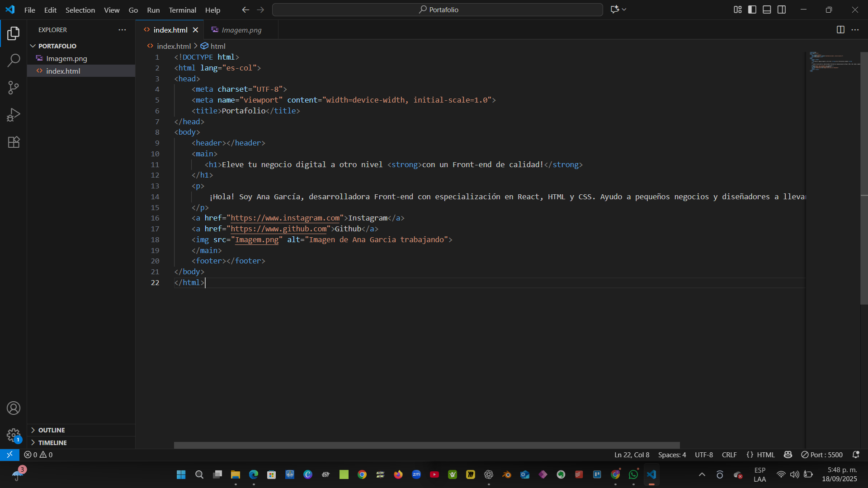
Task: Expand the TIMELINE section
Action: click(52, 443)
